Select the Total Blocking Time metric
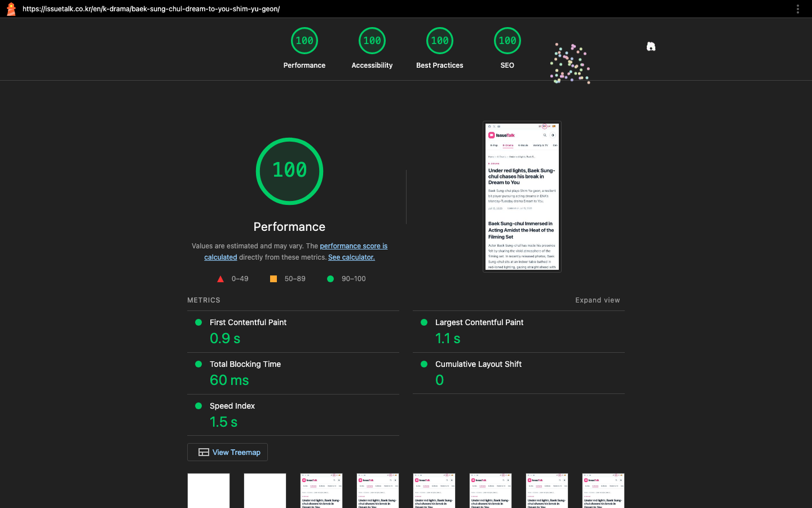Viewport: 812px width, 508px height. (293, 373)
